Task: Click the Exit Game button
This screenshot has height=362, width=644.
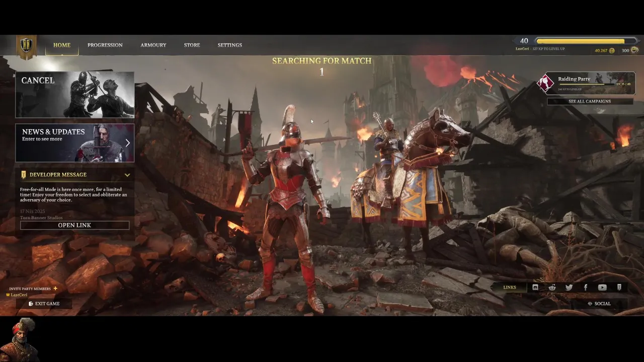Action: pyautogui.click(x=44, y=304)
